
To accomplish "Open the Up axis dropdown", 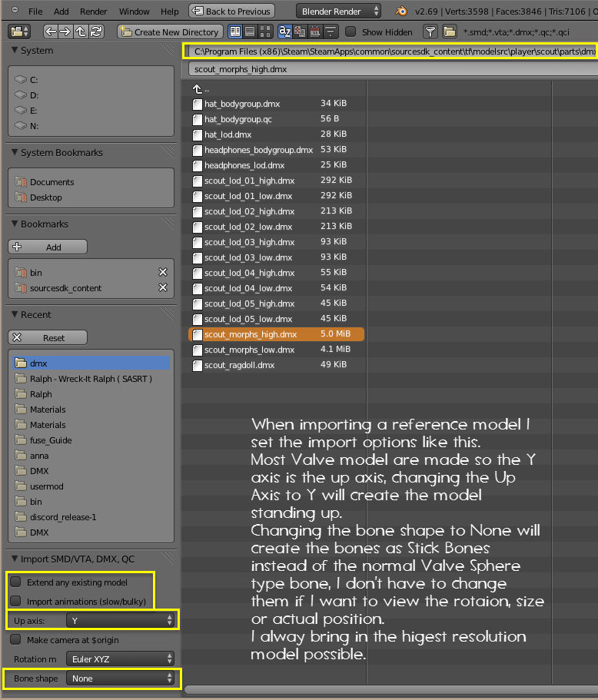I will coord(121,621).
